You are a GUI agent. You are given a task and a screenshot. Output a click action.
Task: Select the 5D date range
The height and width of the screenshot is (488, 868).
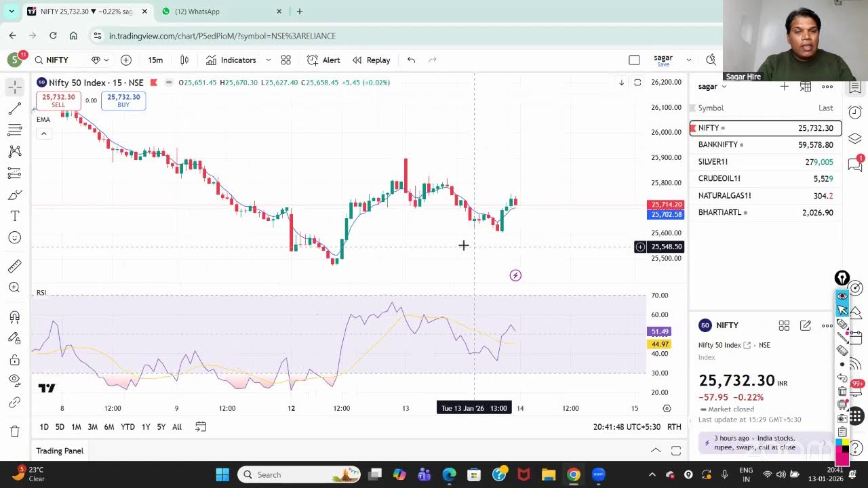[60, 426]
